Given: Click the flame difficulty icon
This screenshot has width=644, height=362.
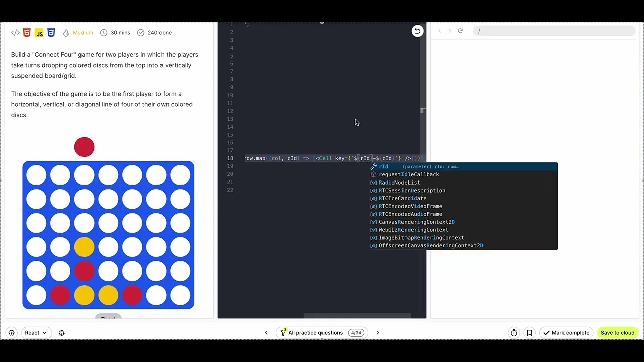Looking at the screenshot, I should [66, 33].
